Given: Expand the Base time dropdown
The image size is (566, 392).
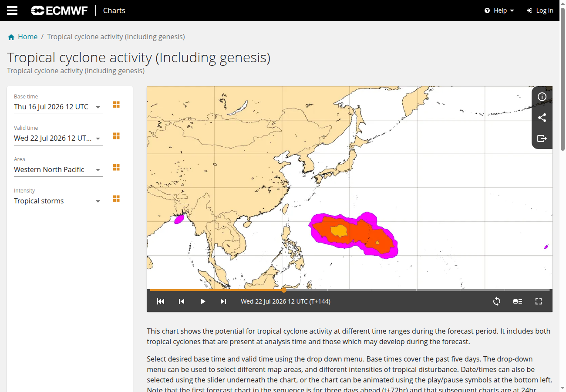Looking at the screenshot, I should [x=58, y=107].
